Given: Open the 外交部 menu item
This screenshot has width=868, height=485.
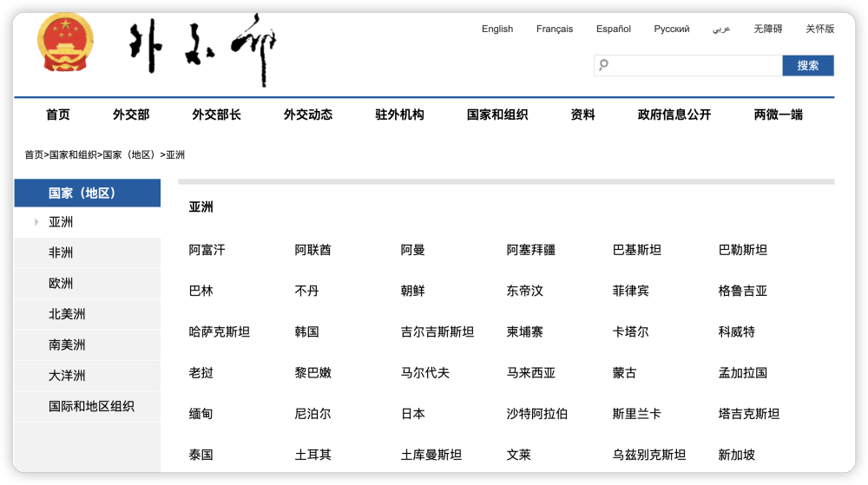Looking at the screenshot, I should [x=131, y=115].
